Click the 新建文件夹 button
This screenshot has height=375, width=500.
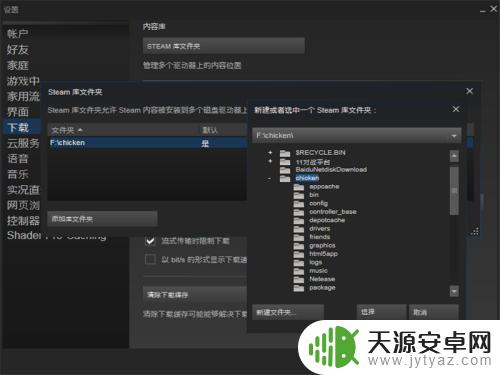pos(288,312)
